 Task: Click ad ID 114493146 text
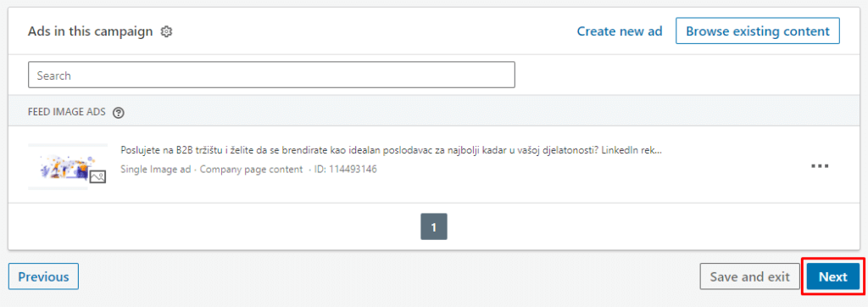[x=346, y=169]
